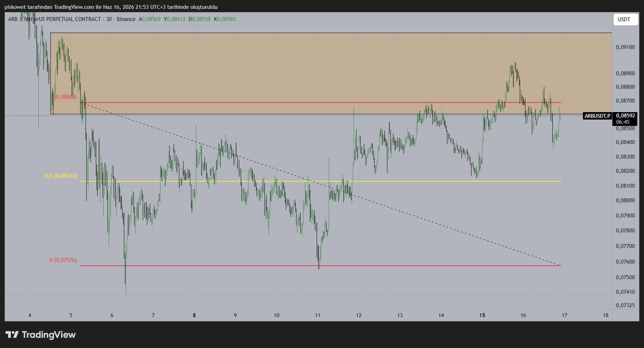Click the bold 8 date label

coord(194,315)
